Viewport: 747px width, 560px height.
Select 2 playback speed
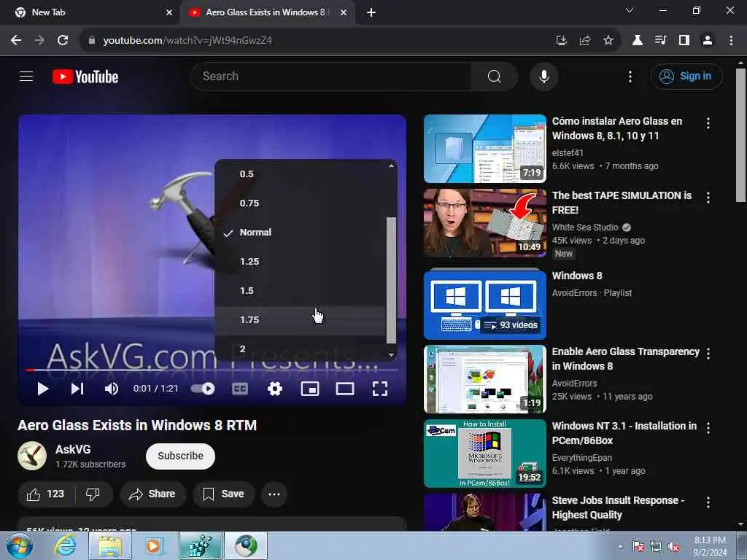(300, 349)
